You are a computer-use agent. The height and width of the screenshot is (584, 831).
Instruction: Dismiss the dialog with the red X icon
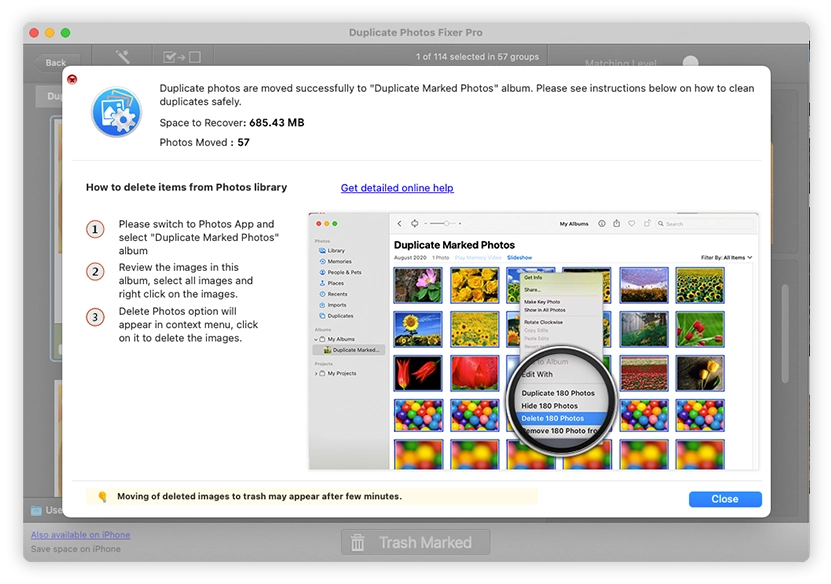point(72,79)
